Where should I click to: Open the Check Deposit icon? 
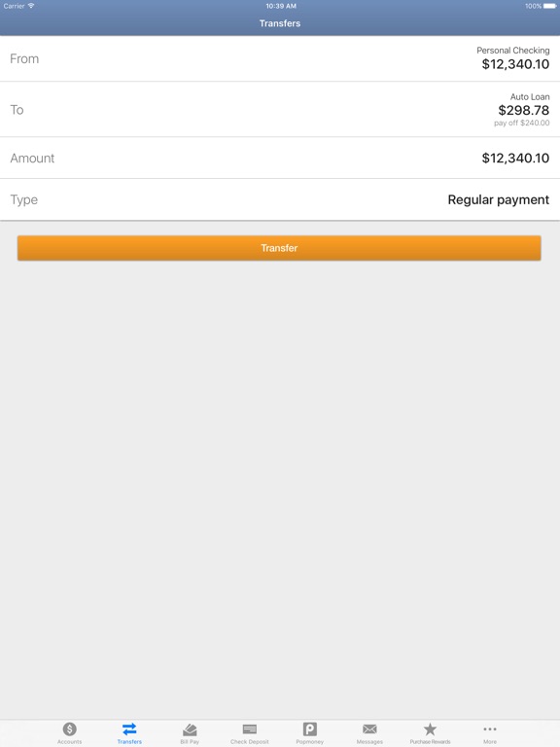tap(250, 729)
